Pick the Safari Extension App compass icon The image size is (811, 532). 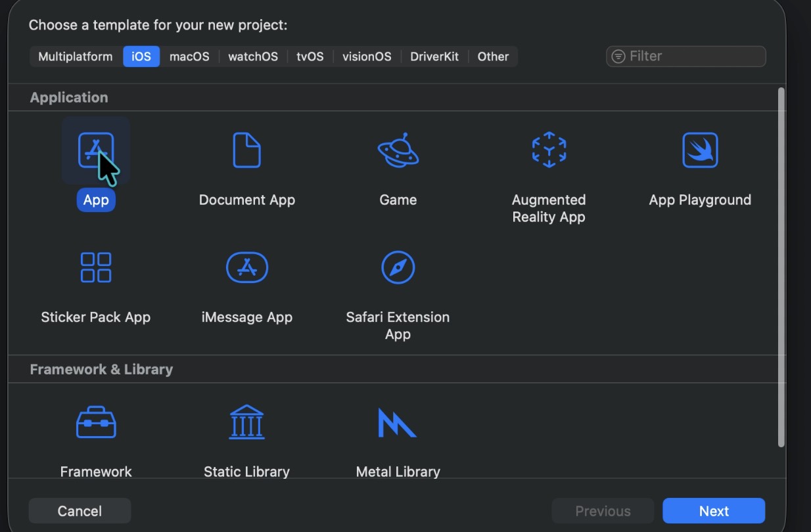coord(398,267)
